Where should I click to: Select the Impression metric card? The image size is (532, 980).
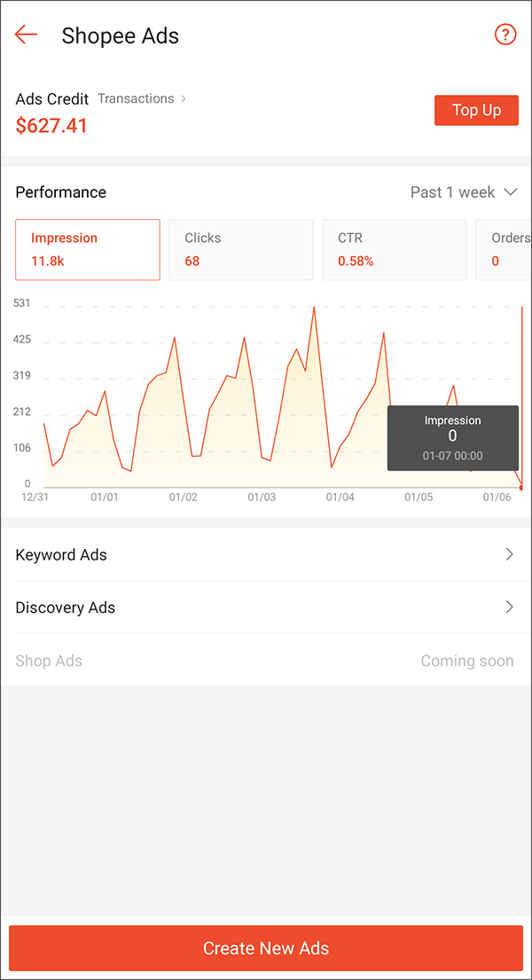pos(88,249)
